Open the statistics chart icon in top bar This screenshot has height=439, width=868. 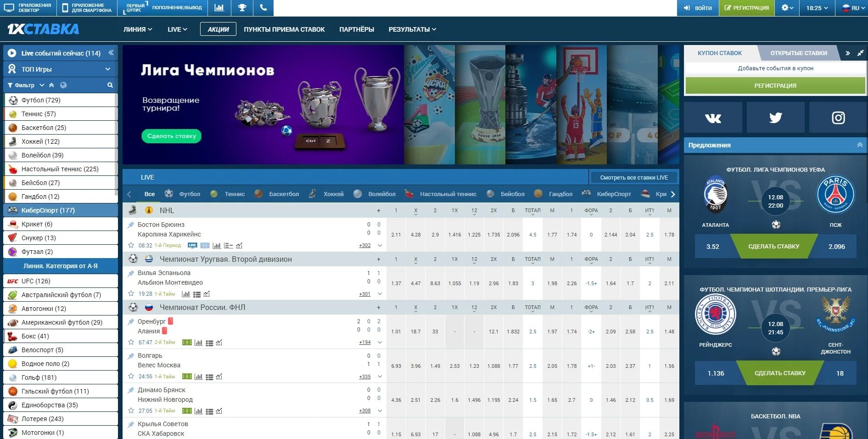point(219,8)
